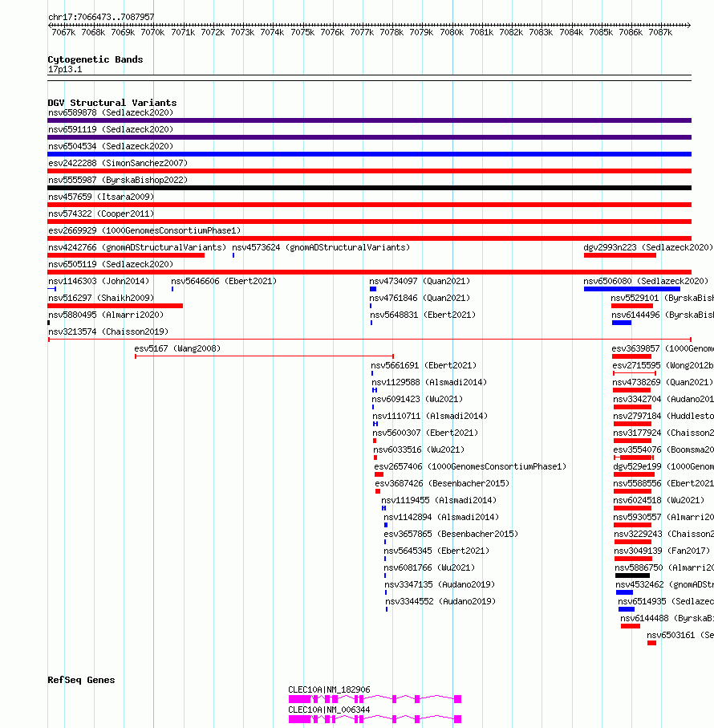714x728 pixels.
Task: Click the esv5167 (Wang2008) red line
Action: (265, 356)
